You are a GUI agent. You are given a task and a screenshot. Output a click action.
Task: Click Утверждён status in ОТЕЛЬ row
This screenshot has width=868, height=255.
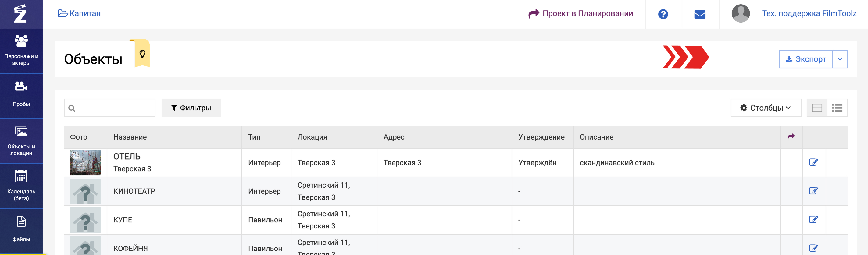537,163
